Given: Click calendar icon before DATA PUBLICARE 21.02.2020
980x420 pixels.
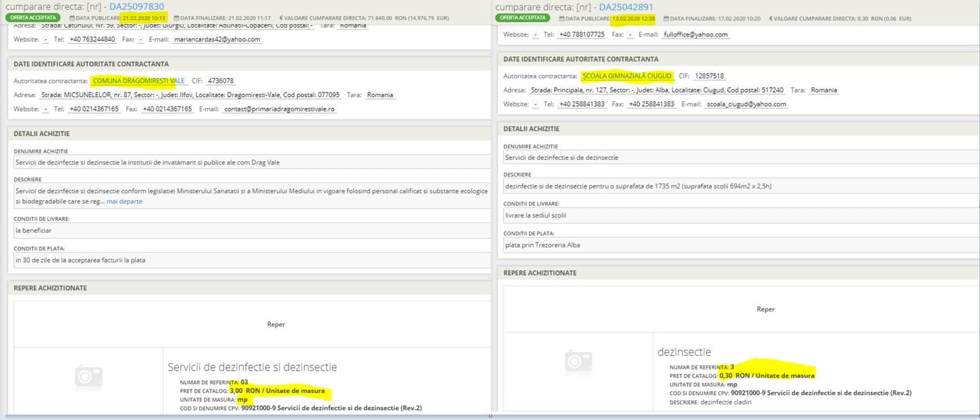Looking at the screenshot, I should coord(72,18).
